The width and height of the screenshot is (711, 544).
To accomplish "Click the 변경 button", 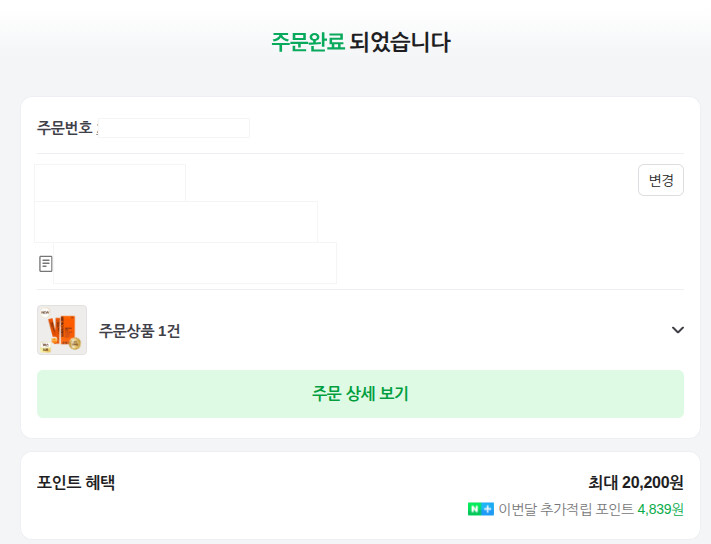I will click(x=661, y=180).
